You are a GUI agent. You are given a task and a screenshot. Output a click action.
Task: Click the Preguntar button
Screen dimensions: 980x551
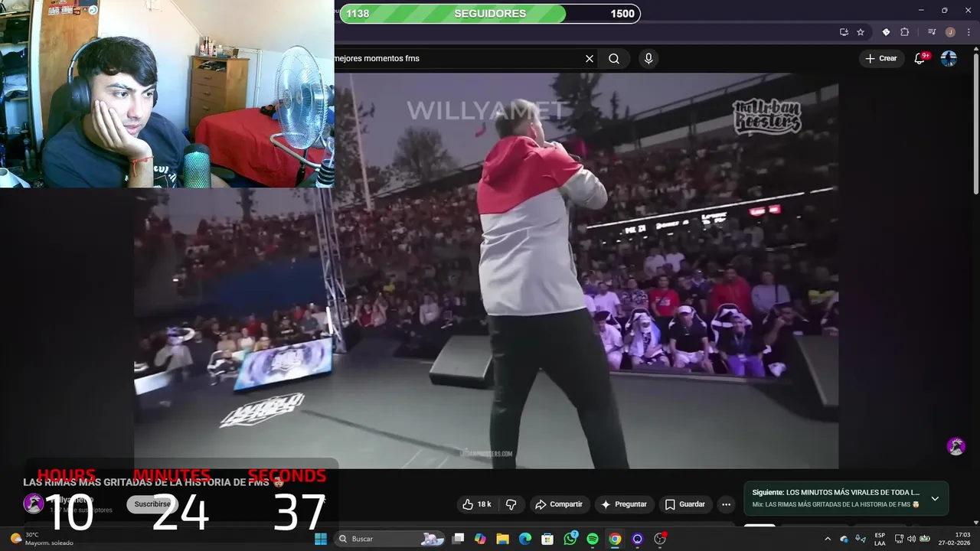(x=624, y=504)
